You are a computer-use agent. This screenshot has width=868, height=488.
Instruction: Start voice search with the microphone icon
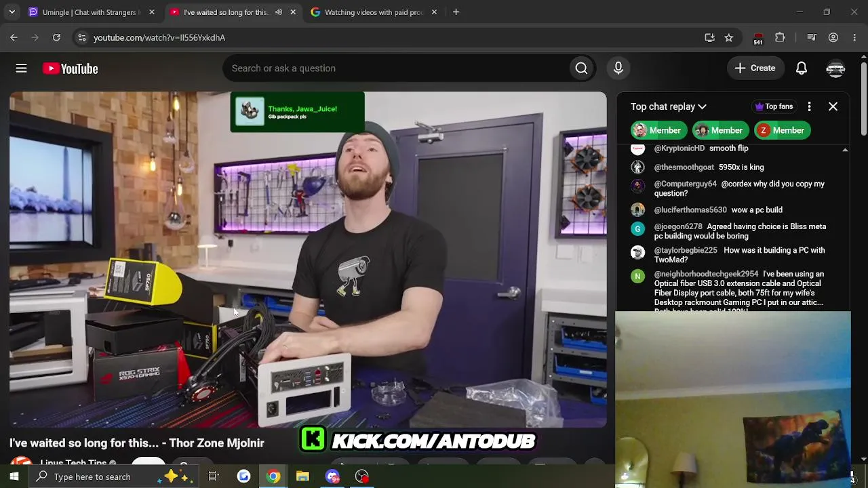618,68
